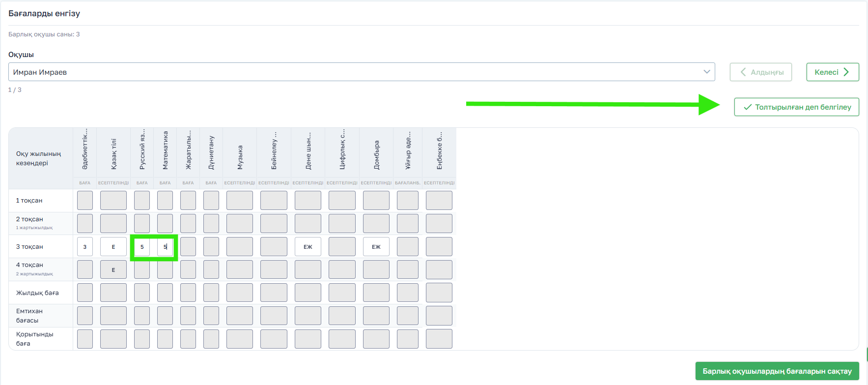This screenshot has width=868, height=385.
Task: Click the 3 тоқсан Математика grade cell
Action: (x=165, y=247)
